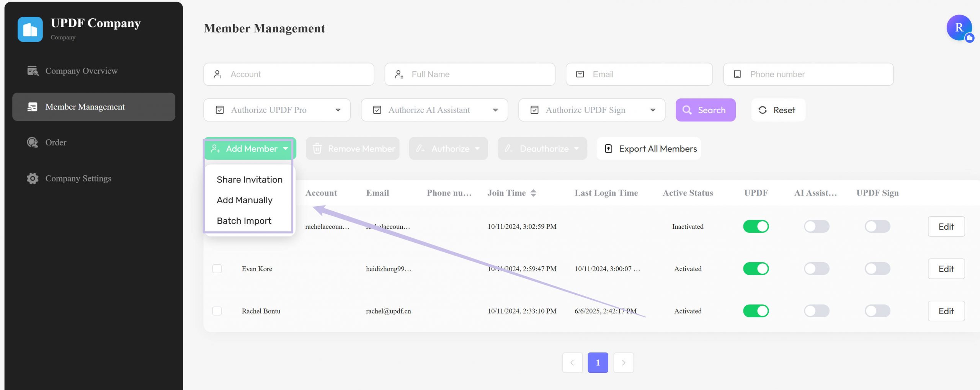Edit the Evan Kore member

[946, 269]
